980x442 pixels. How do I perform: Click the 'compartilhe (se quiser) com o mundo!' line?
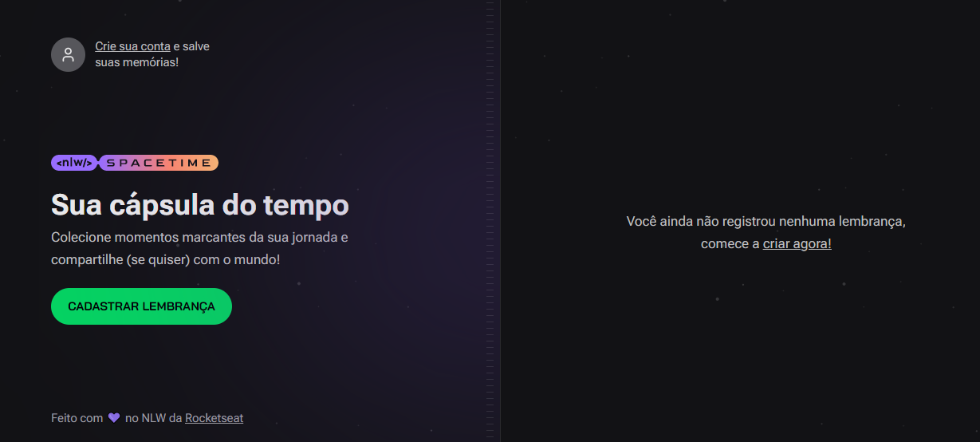166,260
